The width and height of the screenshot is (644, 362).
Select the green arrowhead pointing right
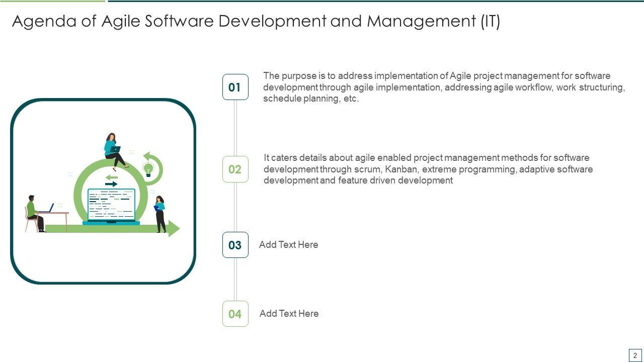tap(174, 228)
